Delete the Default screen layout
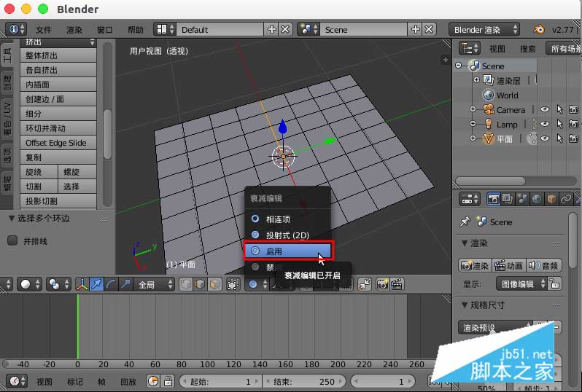Screen dimensions: 582x392 point(285,29)
